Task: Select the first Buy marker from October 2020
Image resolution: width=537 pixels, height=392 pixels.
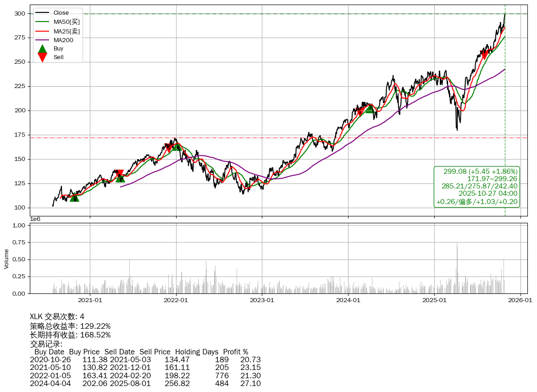Action: click(74, 197)
